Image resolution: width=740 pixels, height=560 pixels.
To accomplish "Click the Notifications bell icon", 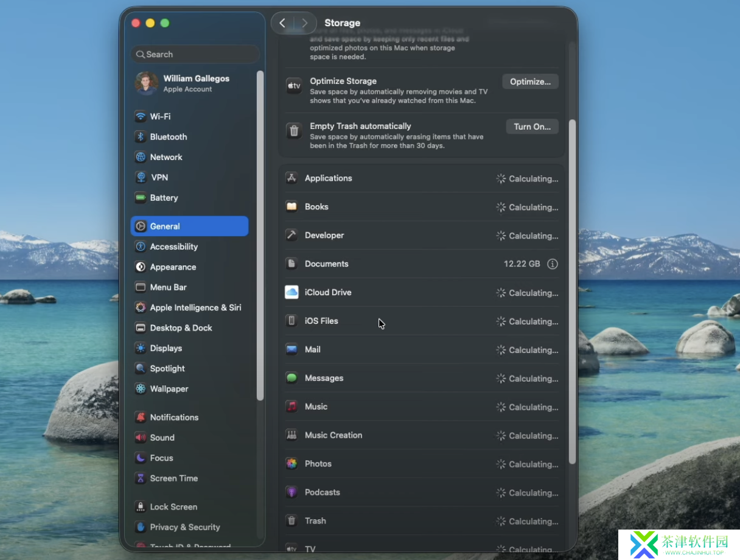I will tap(141, 417).
